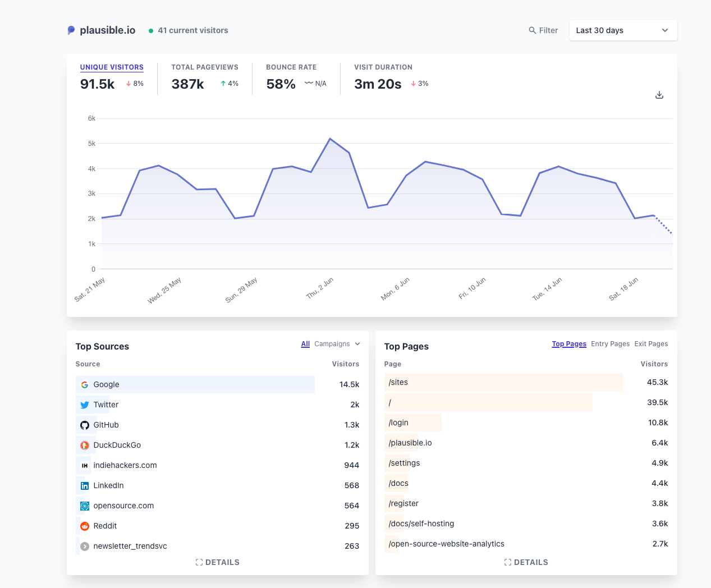
Task: Open DETAILS under Top Pages
Action: (x=526, y=562)
